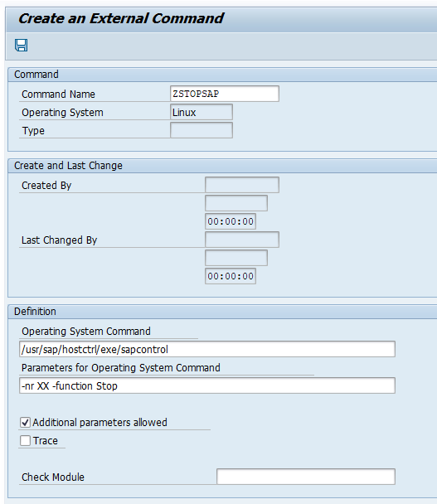Click the empty Check Module input field
This screenshot has width=437, height=504.
(306, 477)
